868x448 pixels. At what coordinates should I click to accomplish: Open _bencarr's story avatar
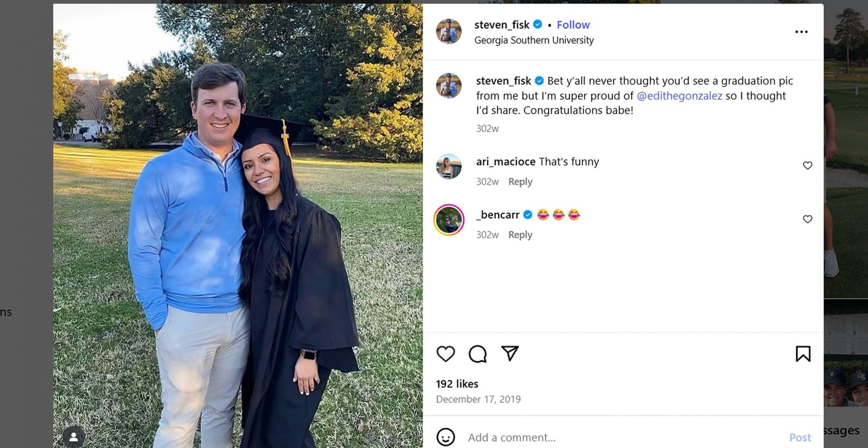tap(449, 220)
